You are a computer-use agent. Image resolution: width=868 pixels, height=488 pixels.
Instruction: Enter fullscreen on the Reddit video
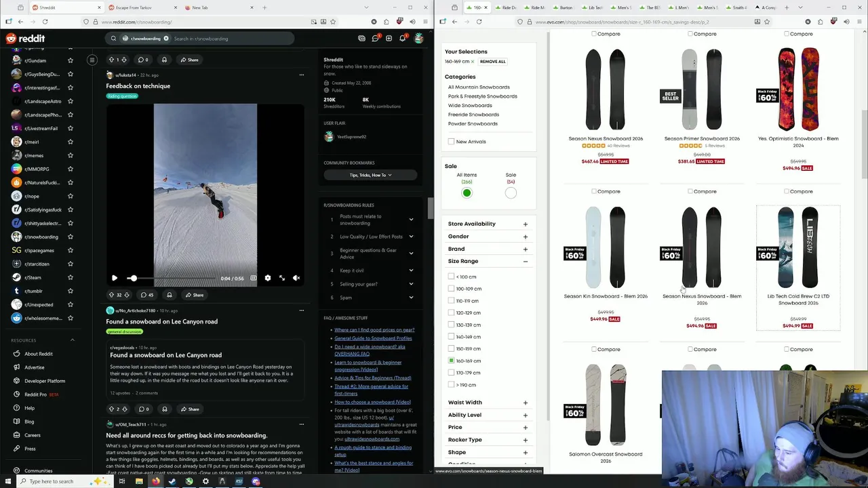(x=282, y=278)
